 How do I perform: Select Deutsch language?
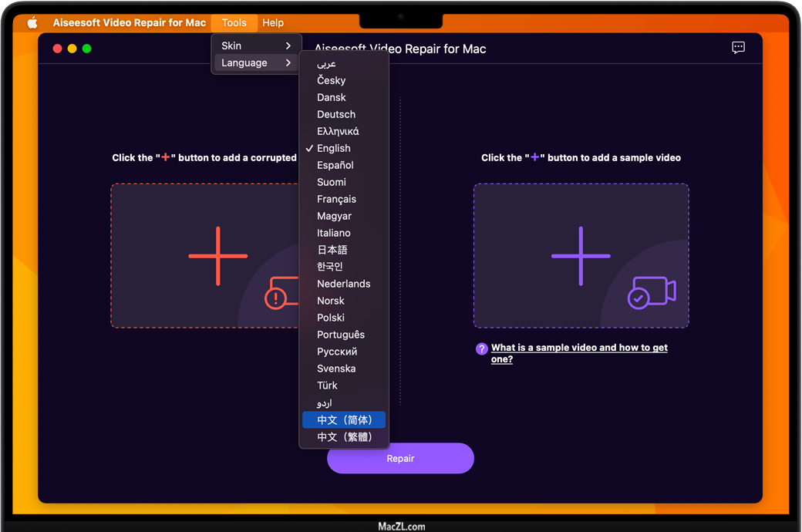(x=344, y=114)
